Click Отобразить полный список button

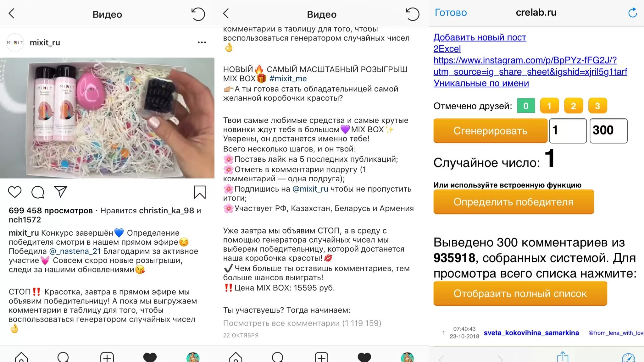tap(520, 293)
